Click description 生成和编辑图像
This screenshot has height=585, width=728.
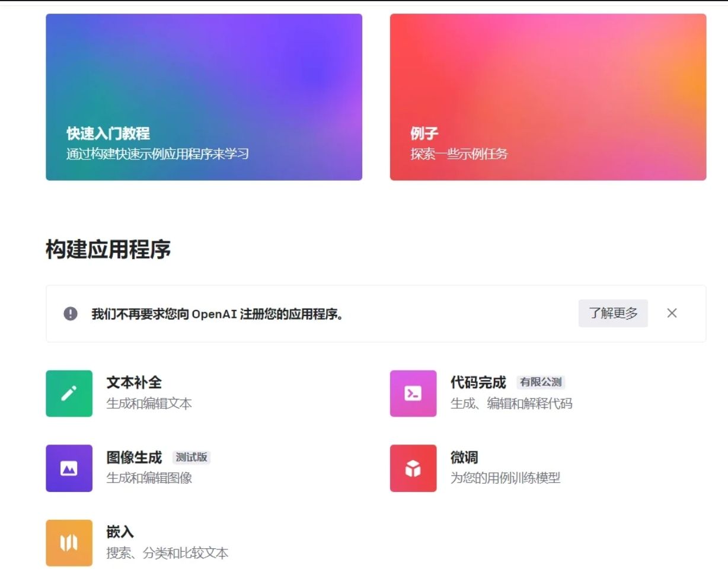pyautogui.click(x=149, y=478)
